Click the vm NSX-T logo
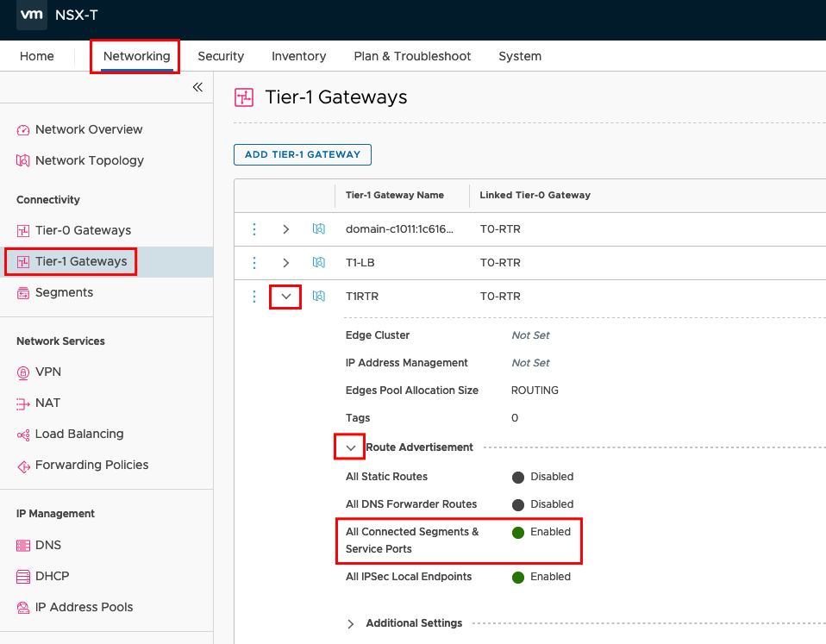 (32, 15)
